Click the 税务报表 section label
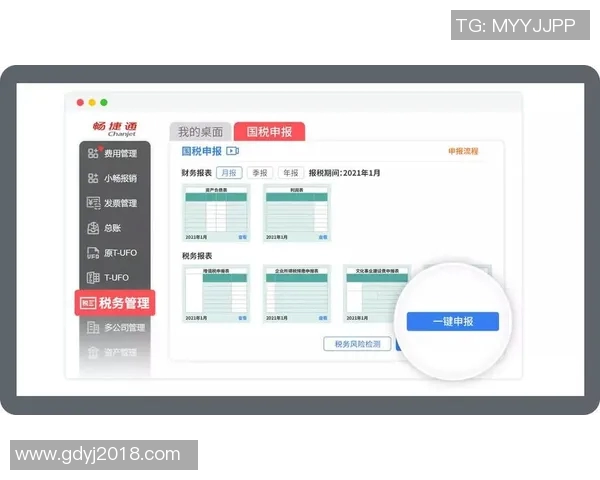This screenshot has width=600, height=480. pos(197,256)
